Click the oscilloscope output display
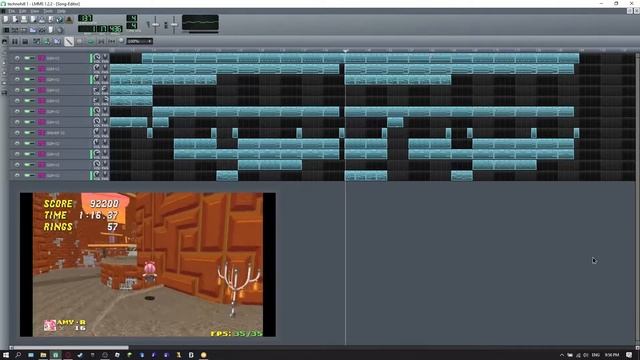Viewport: 640px width, 360px height. click(200, 23)
